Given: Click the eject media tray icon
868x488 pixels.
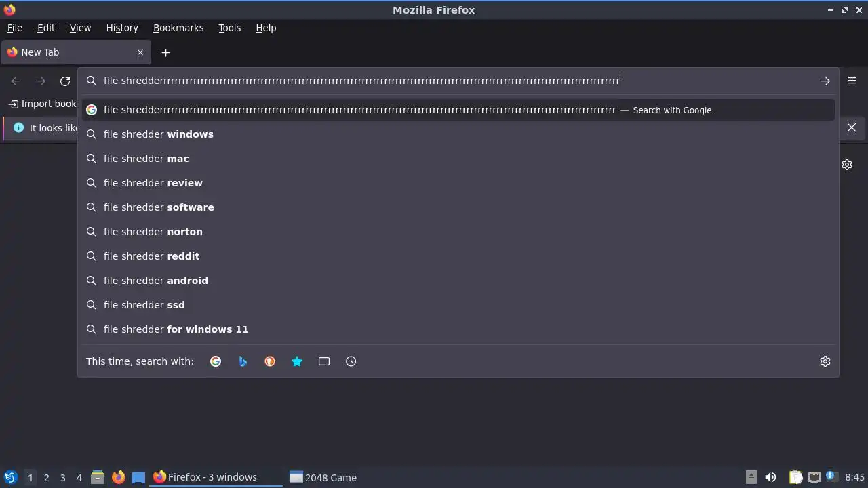Looking at the screenshot, I should [x=751, y=477].
